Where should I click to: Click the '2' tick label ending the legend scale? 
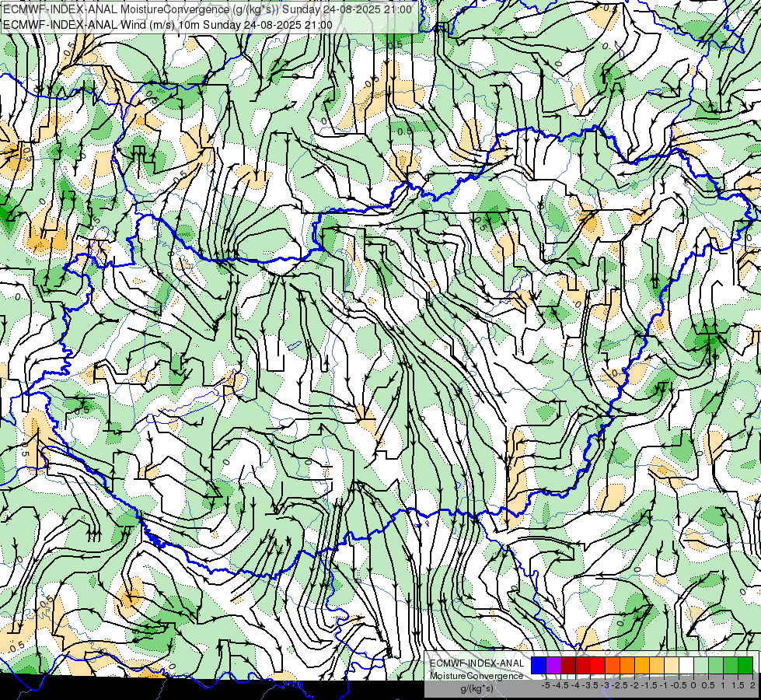752,685
